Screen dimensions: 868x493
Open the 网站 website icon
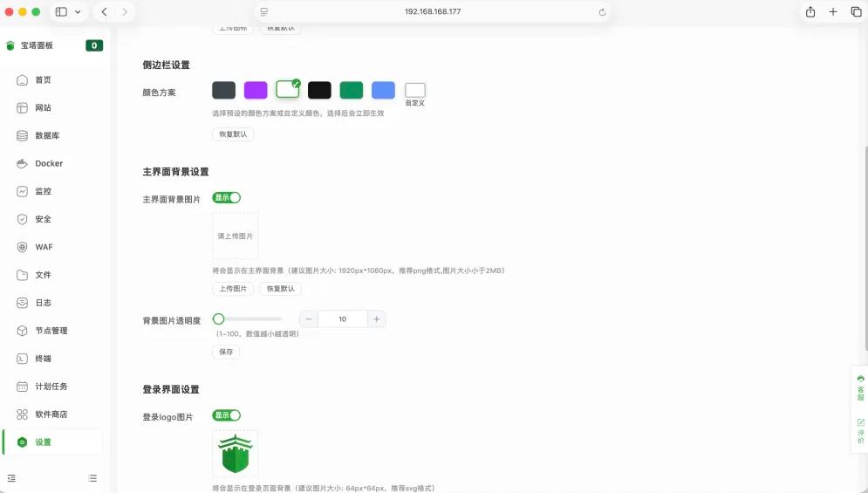[x=22, y=107]
